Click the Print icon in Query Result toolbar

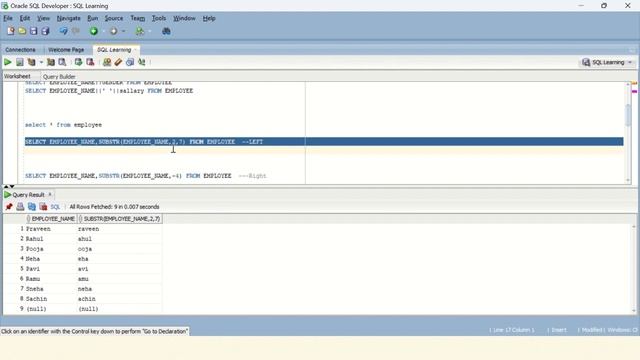[x=20, y=207]
